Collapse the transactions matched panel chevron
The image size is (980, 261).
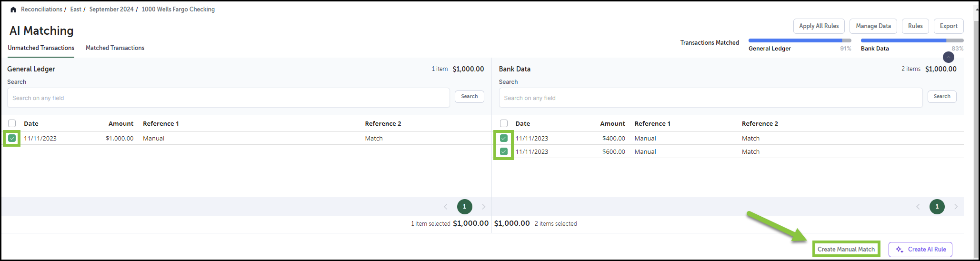point(948,57)
